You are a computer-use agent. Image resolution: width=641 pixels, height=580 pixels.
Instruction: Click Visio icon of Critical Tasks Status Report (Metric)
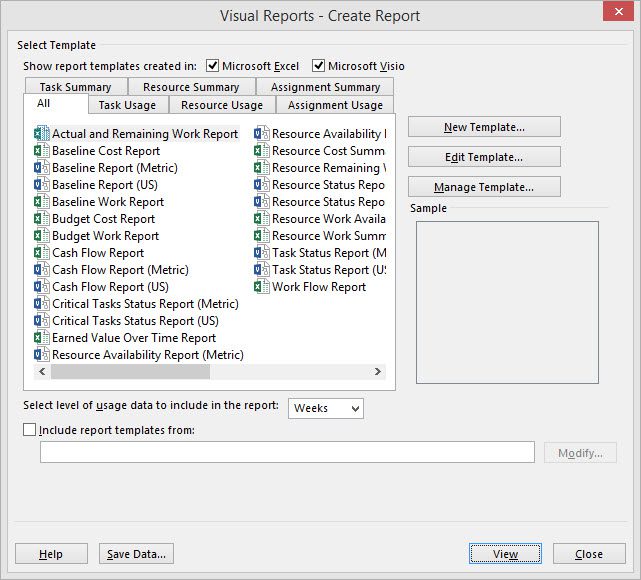(x=42, y=304)
